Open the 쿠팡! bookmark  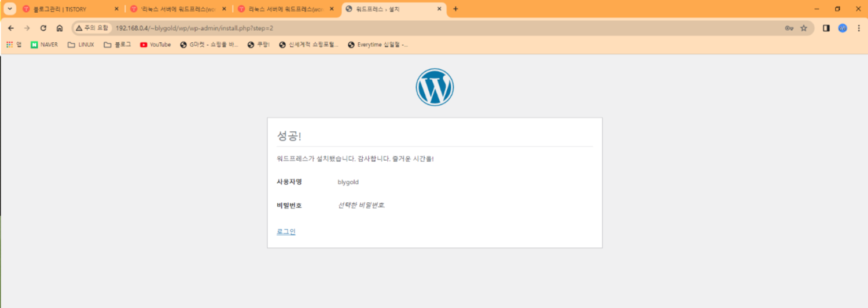click(x=259, y=44)
